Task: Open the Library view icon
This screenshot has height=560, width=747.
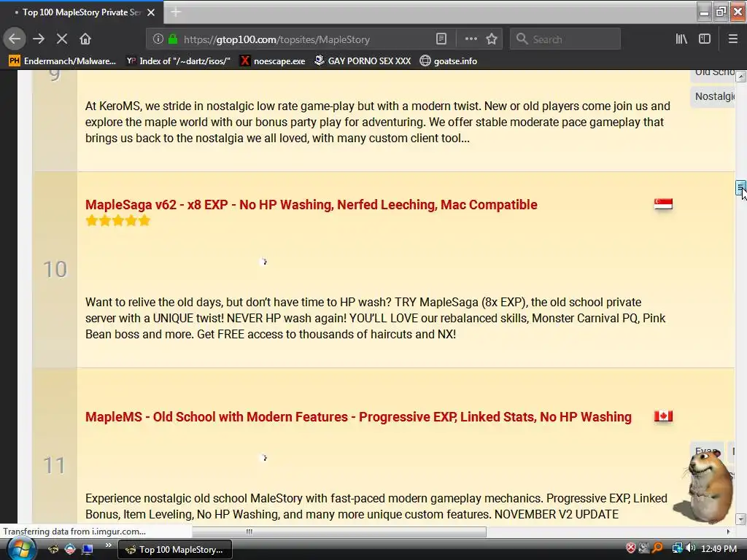Action: pos(681,39)
